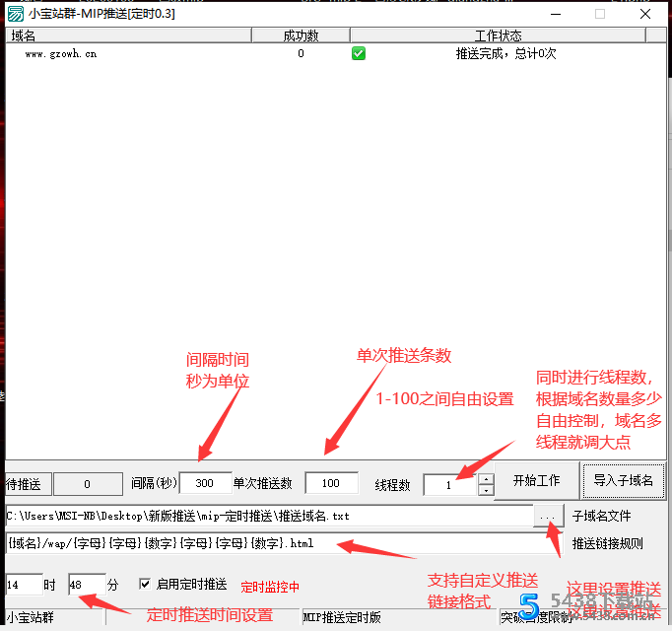This screenshot has width=672, height=631.
Task: Click the 导入子域名 button
Action: pos(623,480)
